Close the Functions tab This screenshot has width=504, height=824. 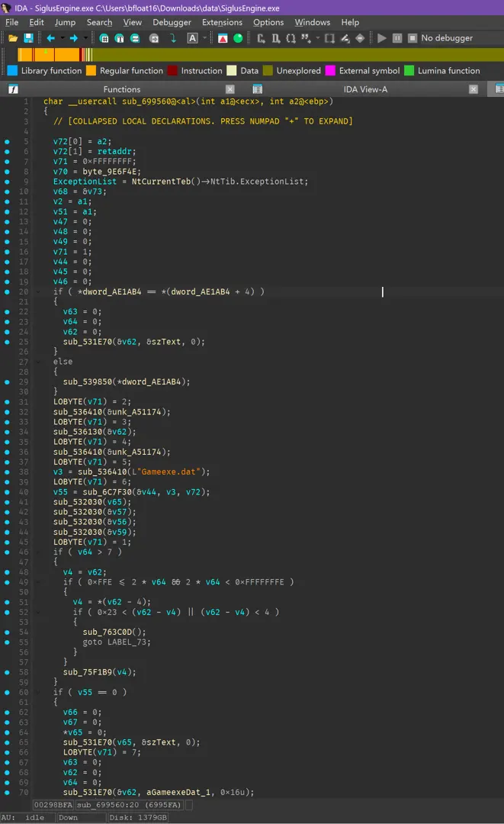click(x=230, y=89)
